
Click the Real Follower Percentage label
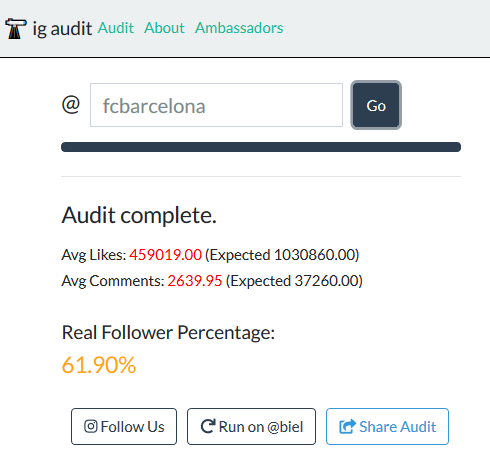click(x=168, y=333)
